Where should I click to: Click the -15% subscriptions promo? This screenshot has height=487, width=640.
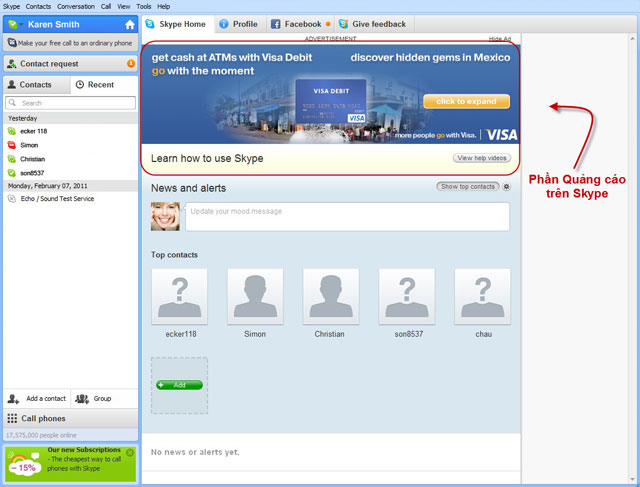click(x=70, y=464)
